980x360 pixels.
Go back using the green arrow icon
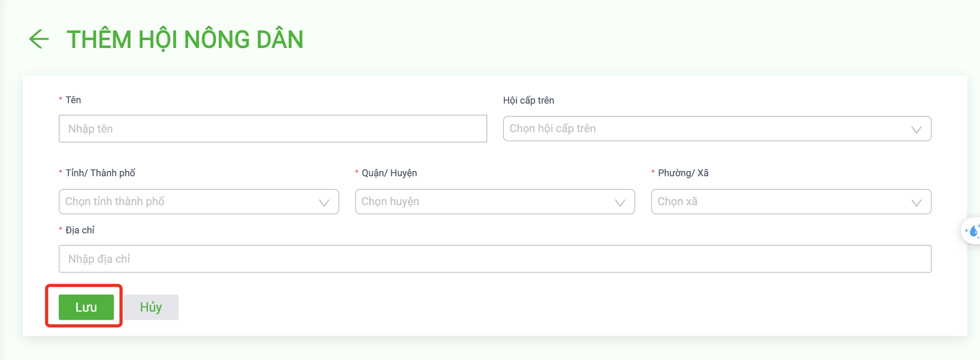[39, 39]
